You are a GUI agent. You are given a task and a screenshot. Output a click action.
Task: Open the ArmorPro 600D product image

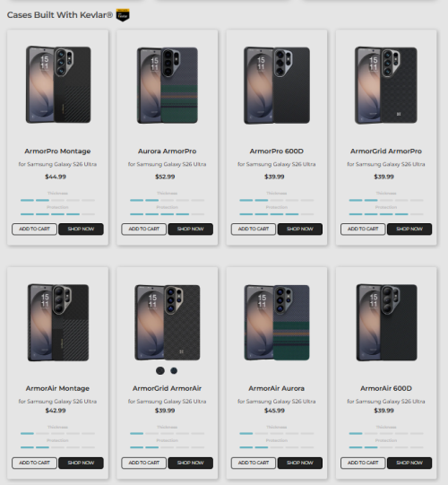click(x=277, y=85)
